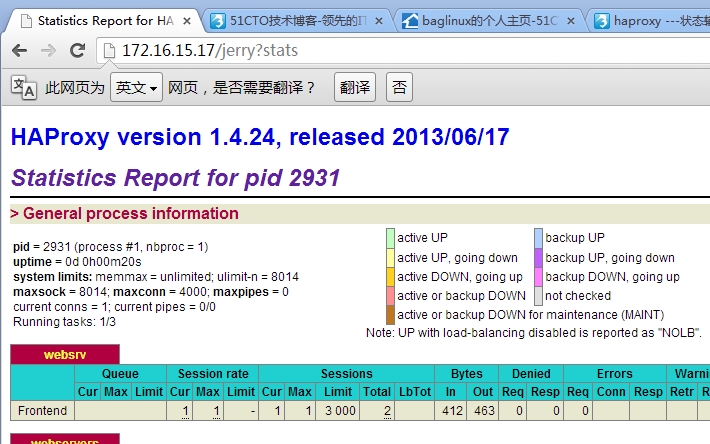Viewport: 710px width, 444px height.
Task: Click the Queue column header
Action: tap(120, 373)
